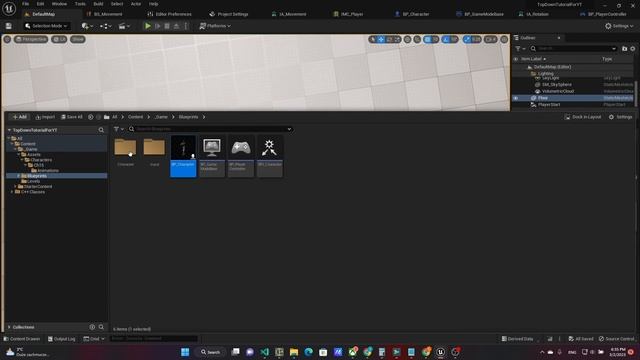This screenshot has width=640, height=360.
Task: Click the Content Browser history back arrow
Action: click(91, 117)
